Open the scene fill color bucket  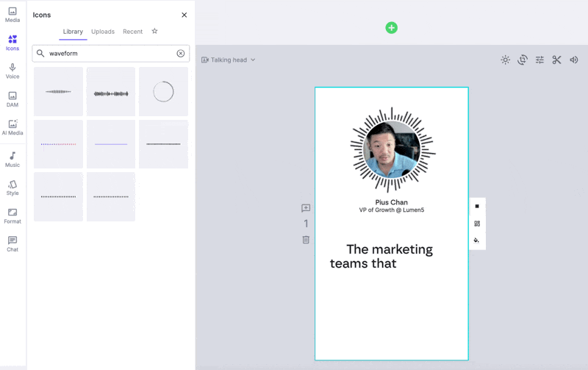[x=477, y=241]
